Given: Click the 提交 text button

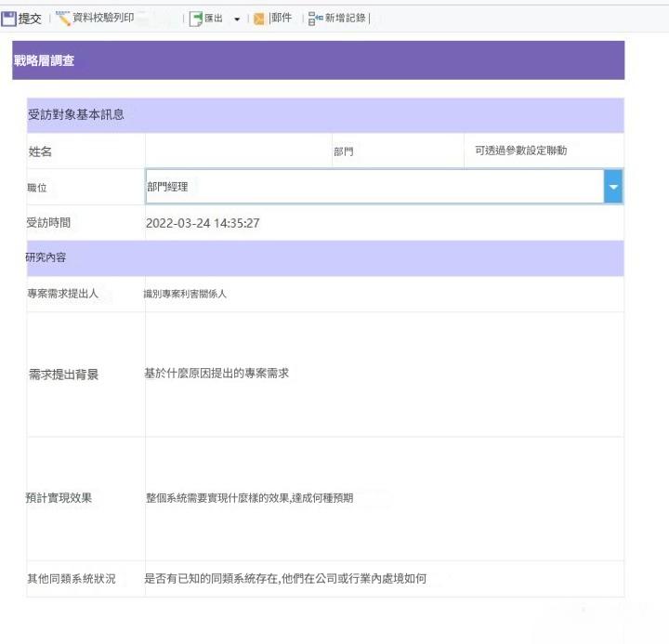Looking at the screenshot, I should [x=30, y=19].
